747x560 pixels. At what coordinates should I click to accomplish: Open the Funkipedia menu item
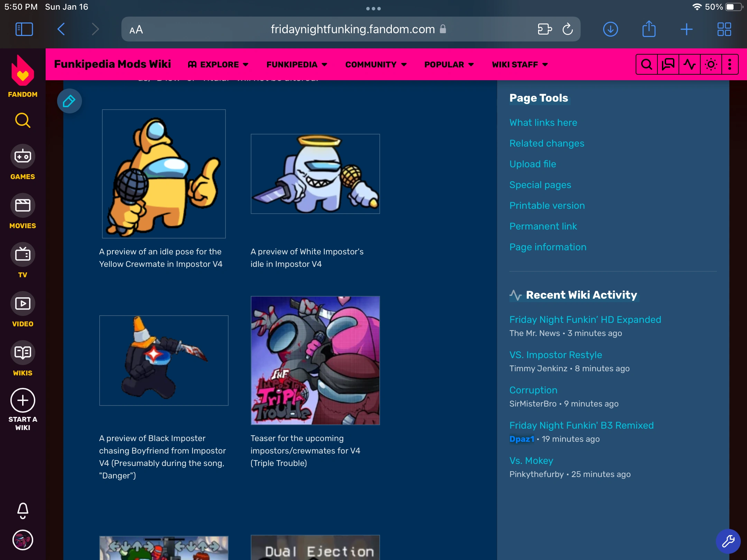click(297, 65)
